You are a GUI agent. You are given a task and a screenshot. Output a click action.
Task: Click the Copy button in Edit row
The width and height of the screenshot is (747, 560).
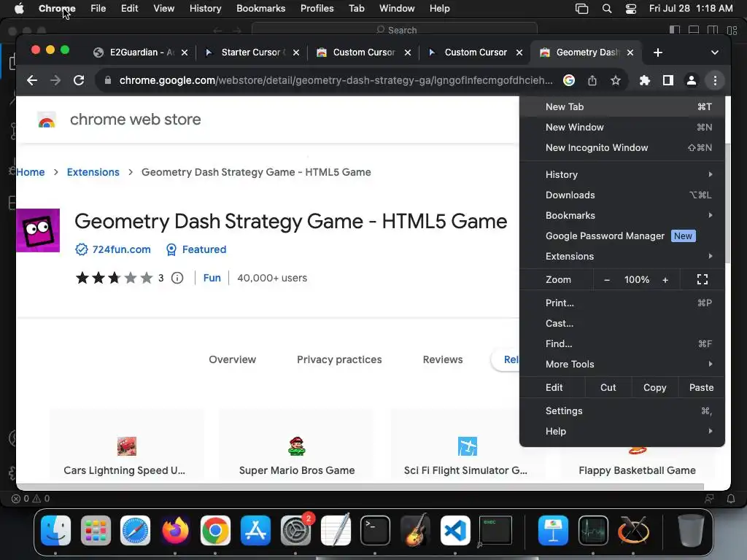[x=654, y=388]
